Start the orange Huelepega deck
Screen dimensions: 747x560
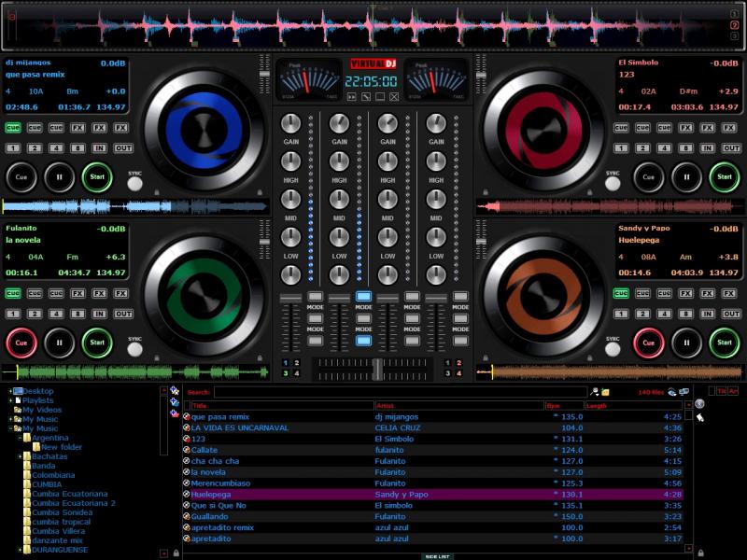click(x=725, y=343)
